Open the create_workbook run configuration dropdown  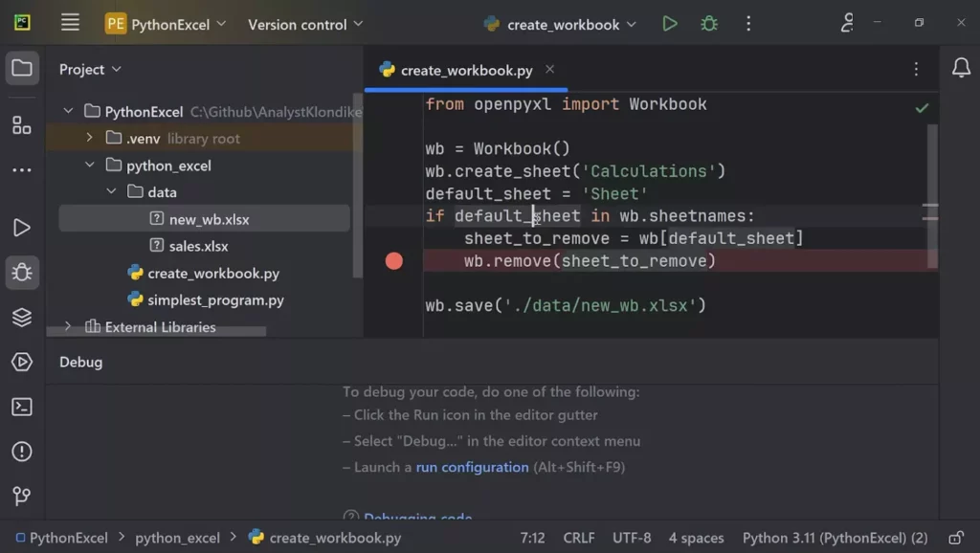click(559, 24)
